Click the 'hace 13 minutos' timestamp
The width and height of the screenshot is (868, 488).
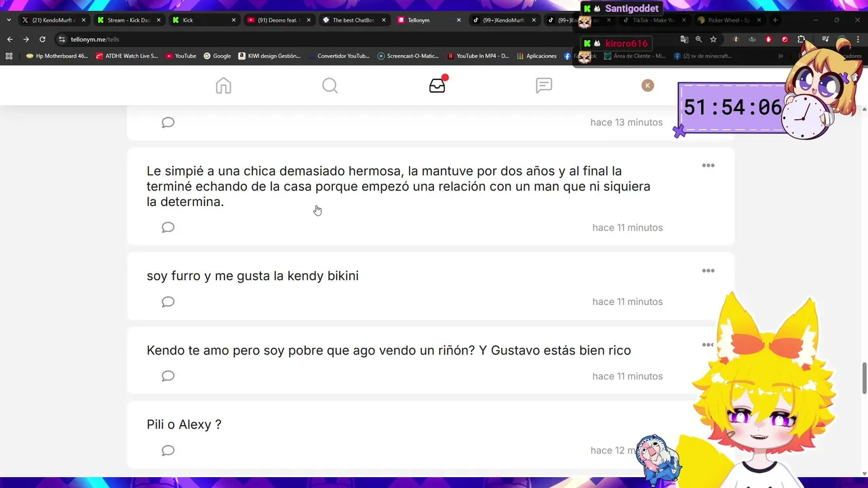pyautogui.click(x=627, y=123)
